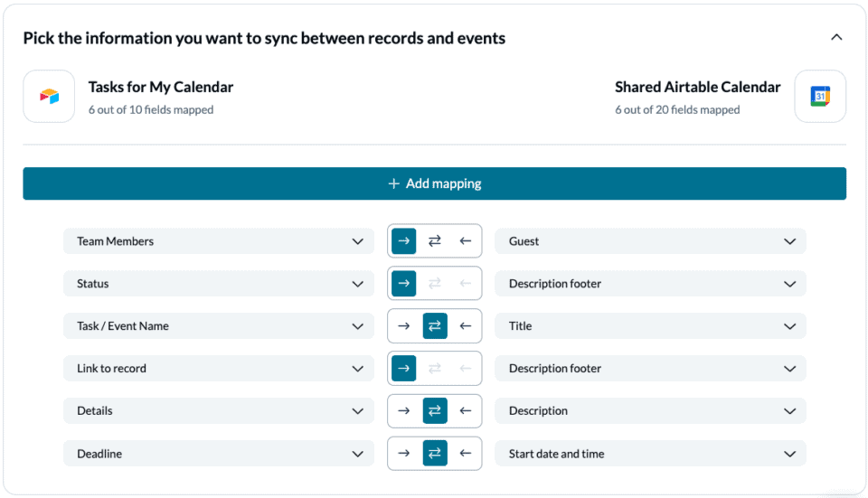
Task: Set Team Members row to two-way sync
Action: 435,240
